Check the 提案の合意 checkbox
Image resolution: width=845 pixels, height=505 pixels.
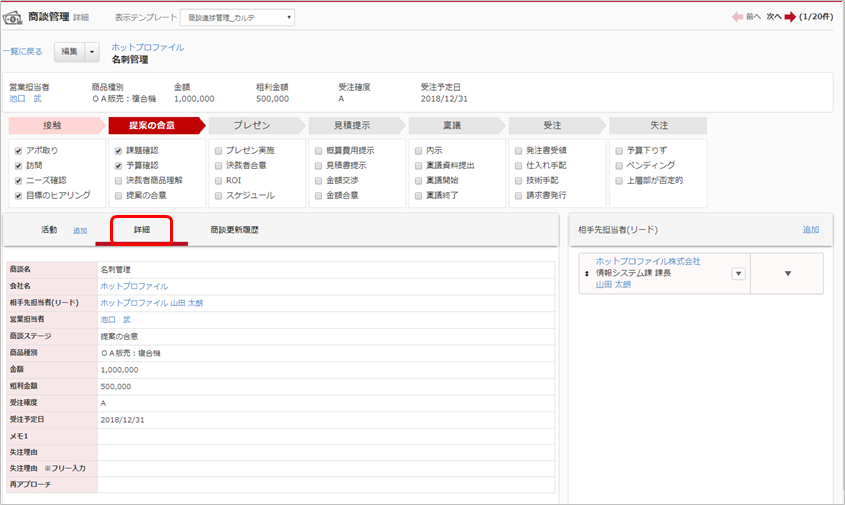(x=119, y=196)
